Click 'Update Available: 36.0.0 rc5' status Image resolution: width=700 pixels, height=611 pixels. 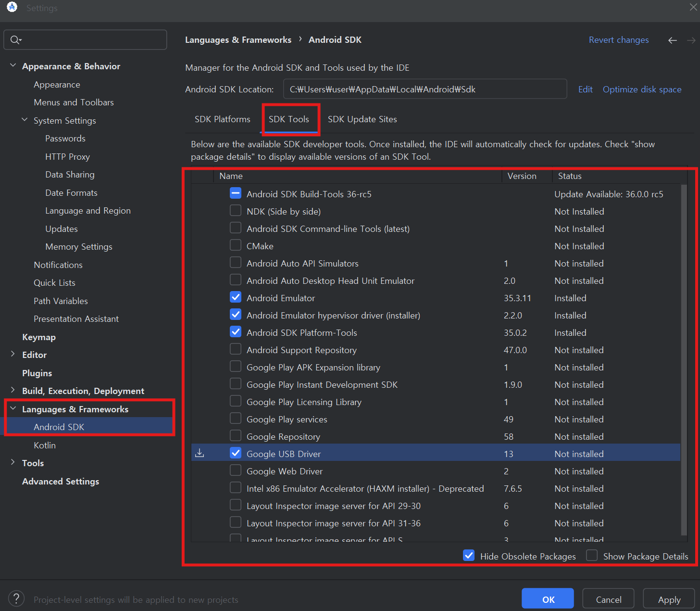click(x=609, y=194)
